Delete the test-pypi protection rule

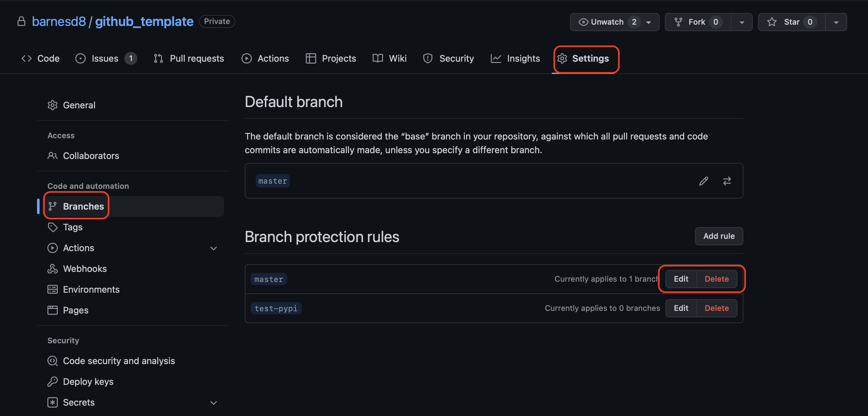(x=716, y=308)
